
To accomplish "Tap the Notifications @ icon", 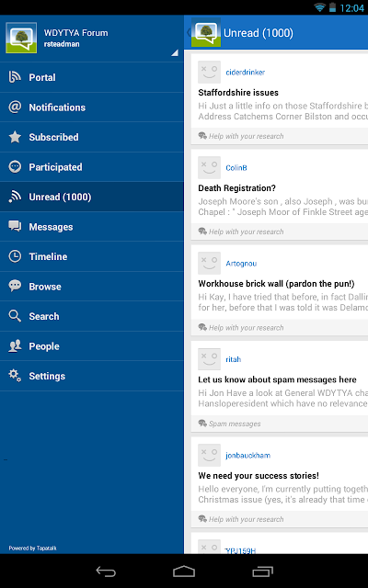I will 15,107.
